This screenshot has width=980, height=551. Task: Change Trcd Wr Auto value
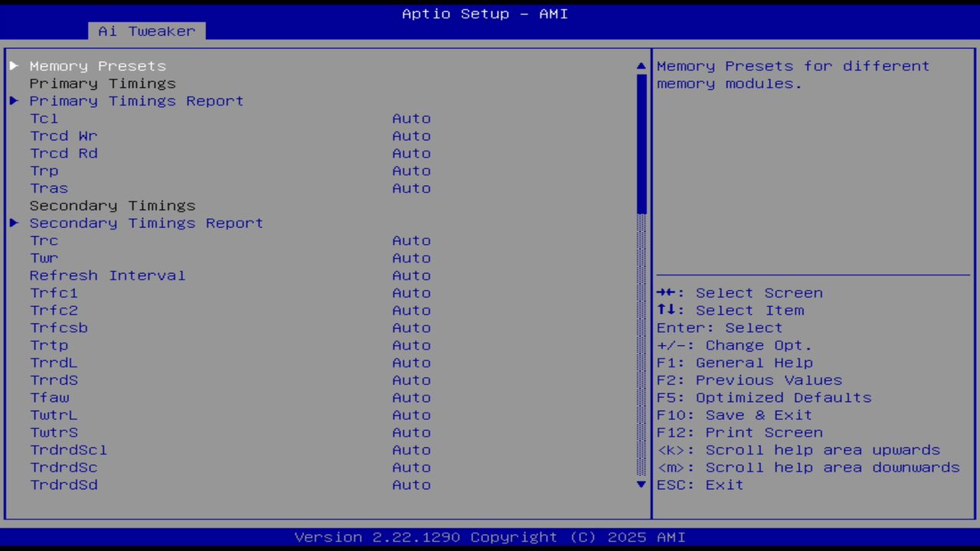click(x=411, y=136)
